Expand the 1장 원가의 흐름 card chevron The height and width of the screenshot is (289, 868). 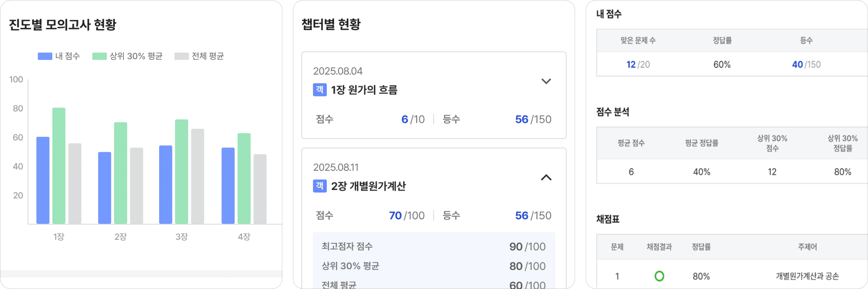[546, 81]
